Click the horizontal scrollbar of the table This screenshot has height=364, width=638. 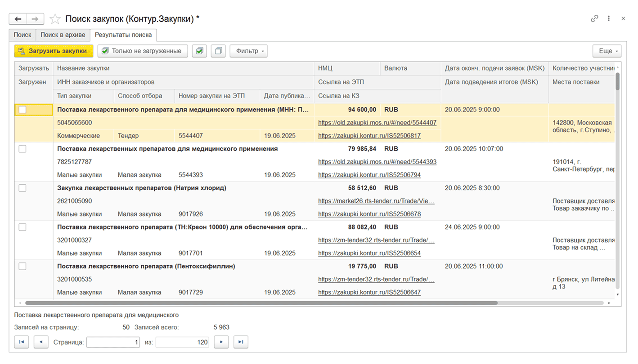[x=261, y=303]
